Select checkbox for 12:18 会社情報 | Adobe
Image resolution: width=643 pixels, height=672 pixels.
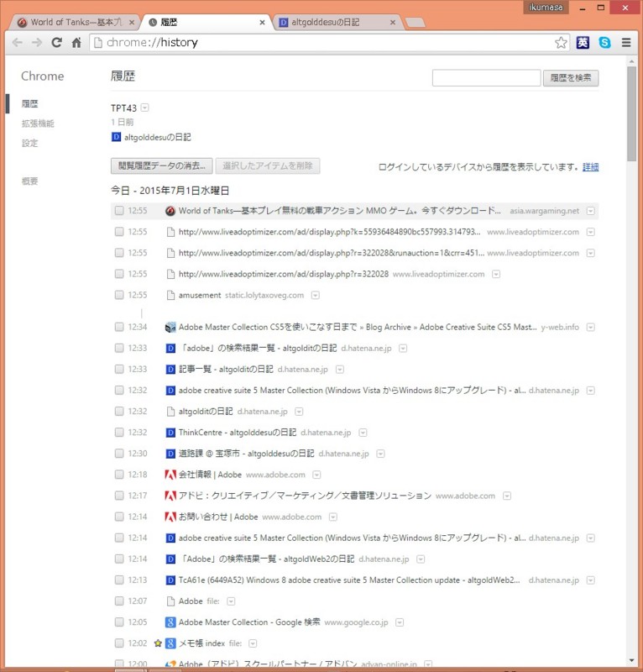point(119,475)
